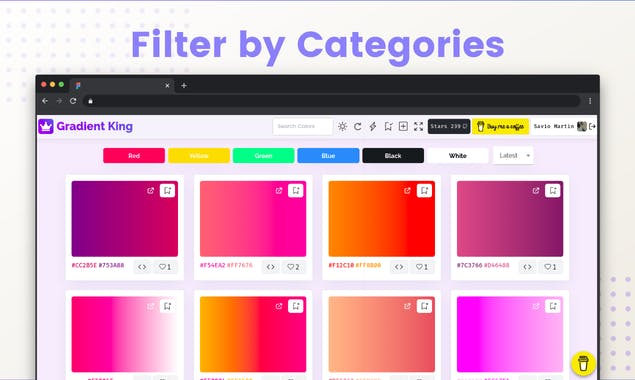Filter gradients by Green category

(264, 156)
